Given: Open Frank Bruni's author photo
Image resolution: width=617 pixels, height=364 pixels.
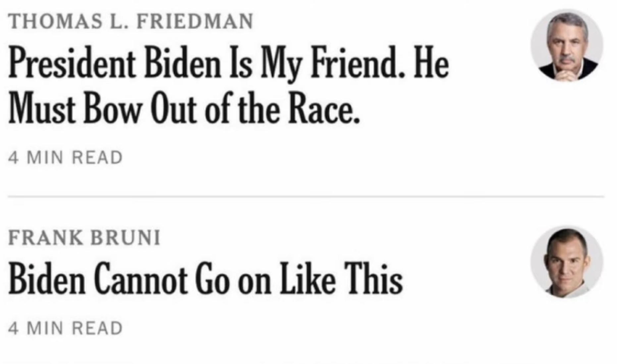Looking at the screenshot, I should pos(567,262).
